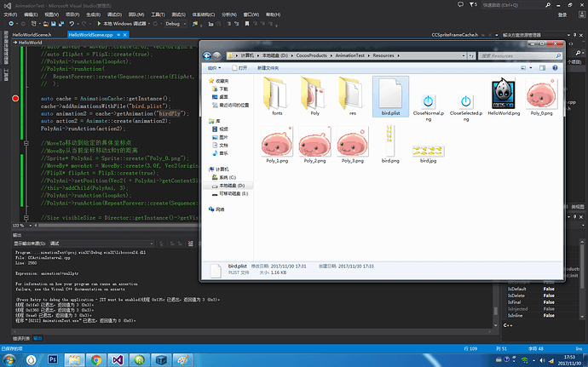Viewport: 588px width, 367px height.
Task: Open Photoshop from the taskbar
Action: coord(53,360)
